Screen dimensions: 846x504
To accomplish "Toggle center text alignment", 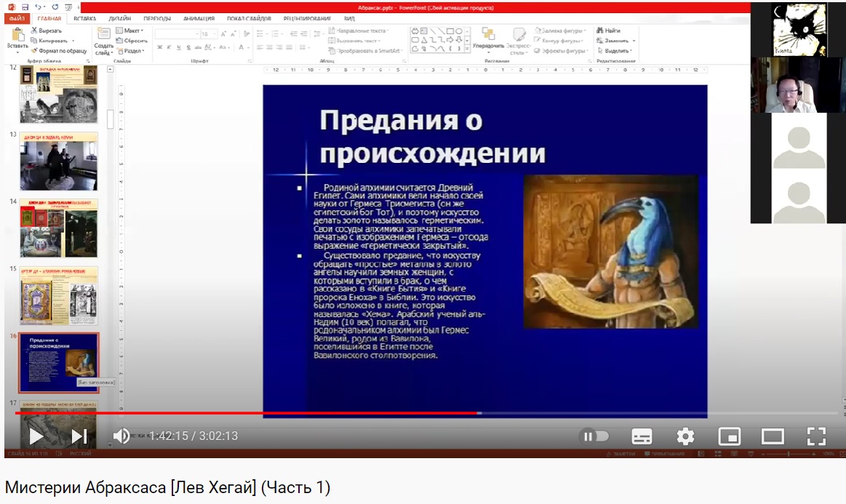I will tap(269, 47).
